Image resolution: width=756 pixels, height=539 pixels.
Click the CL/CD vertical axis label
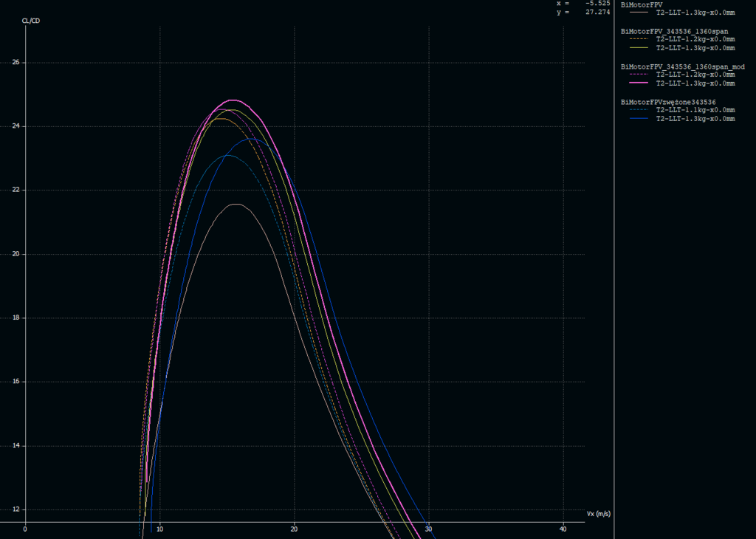[31, 20]
